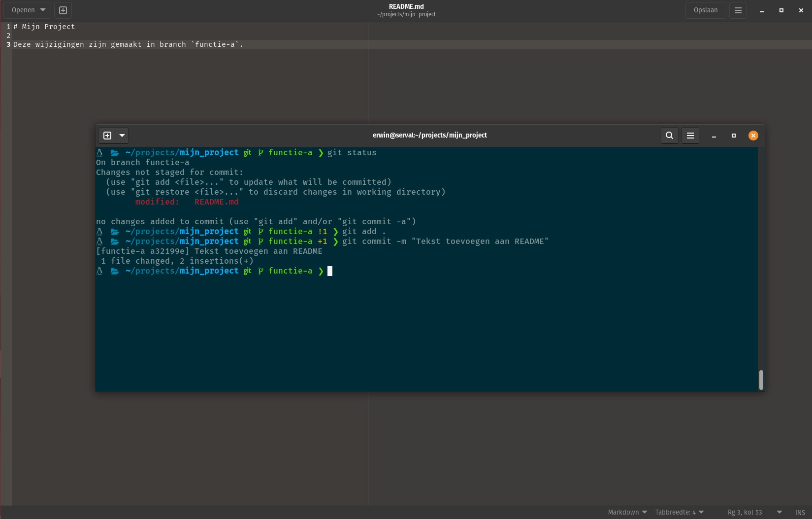Open the new document icon in gedit
The image size is (812, 519).
click(63, 10)
